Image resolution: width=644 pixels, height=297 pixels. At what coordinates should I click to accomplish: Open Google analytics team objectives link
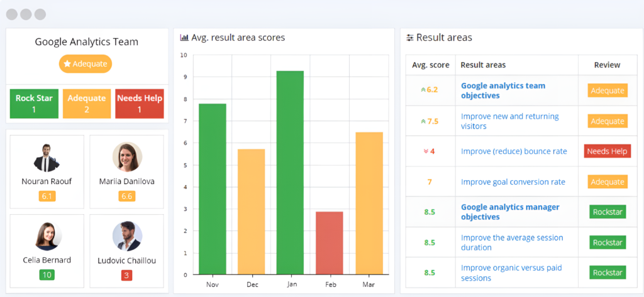coord(502,90)
